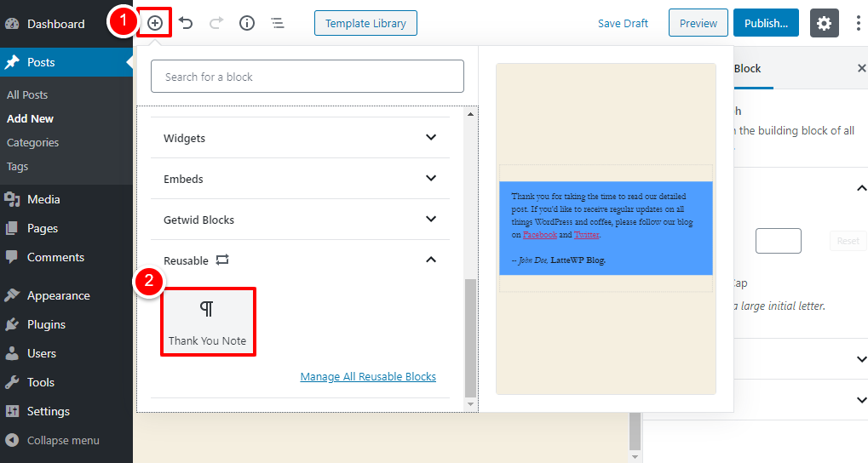Open the more options vertical dots menu
This screenshot has width=868, height=463.
pos(857,23)
